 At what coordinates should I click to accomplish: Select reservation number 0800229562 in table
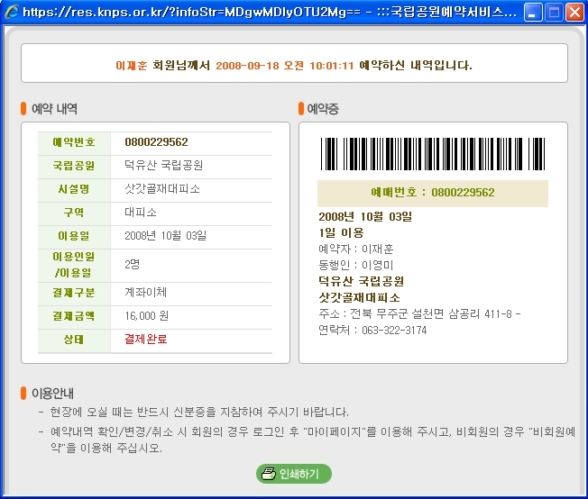pyautogui.click(x=156, y=142)
